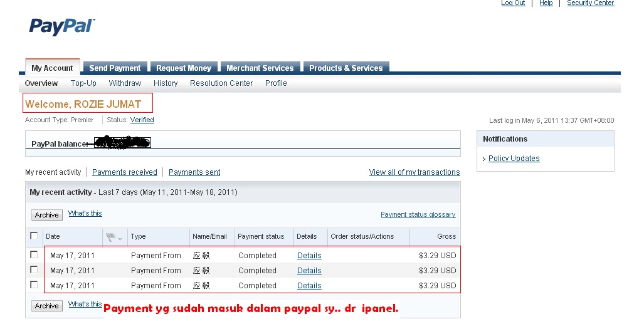
Task: Go to the Merchant Services tab
Action: coord(260,68)
